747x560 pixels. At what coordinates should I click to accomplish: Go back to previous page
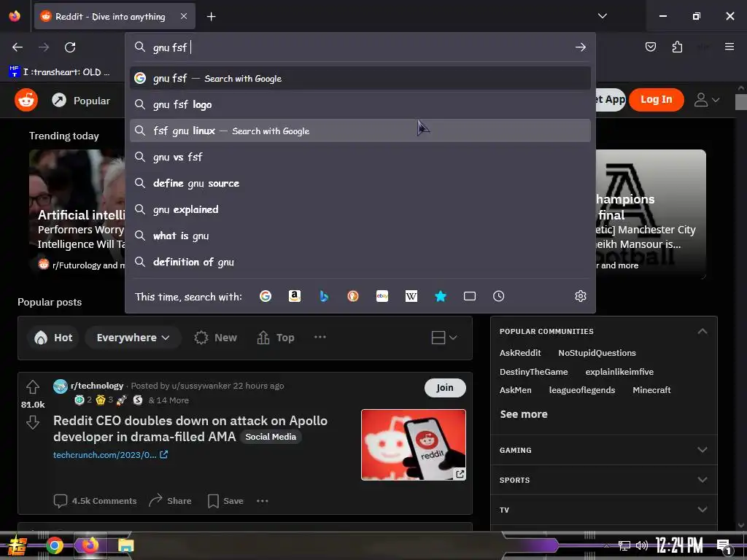[18, 47]
